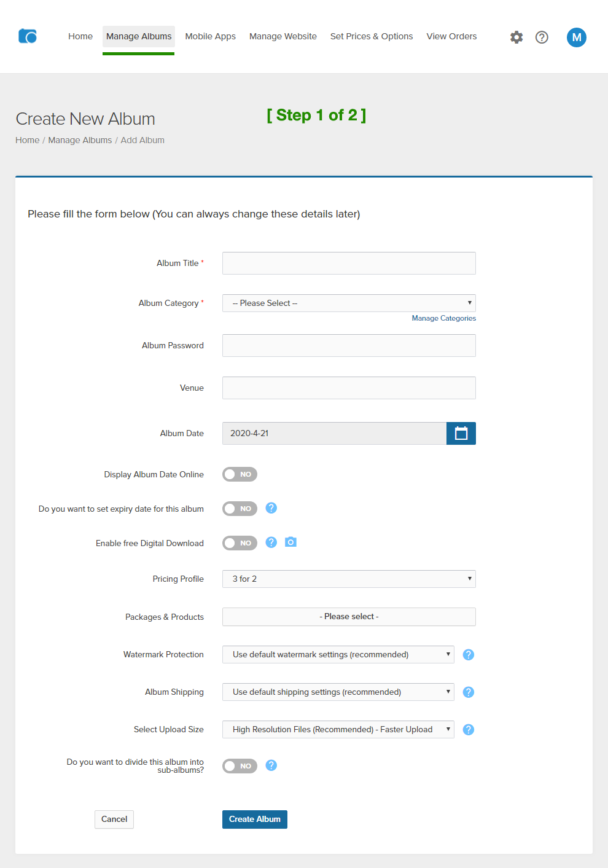Open the View Orders menu item
The image size is (608, 868).
pyautogui.click(x=451, y=36)
